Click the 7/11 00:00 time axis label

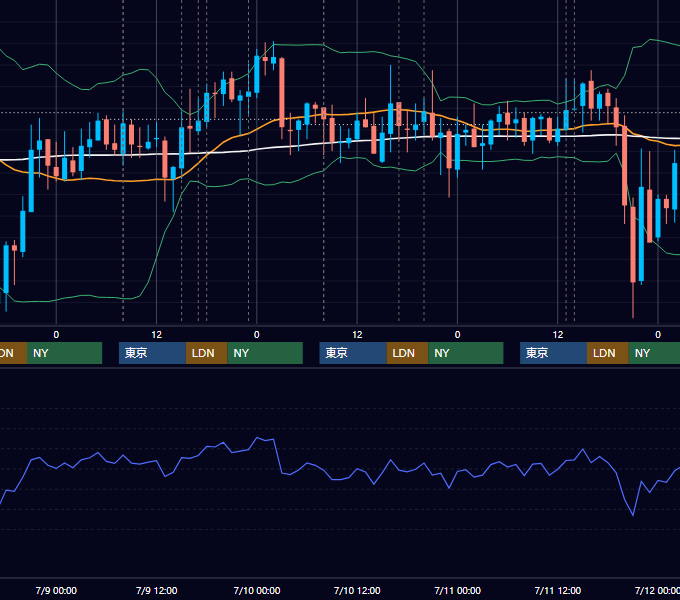click(458, 590)
